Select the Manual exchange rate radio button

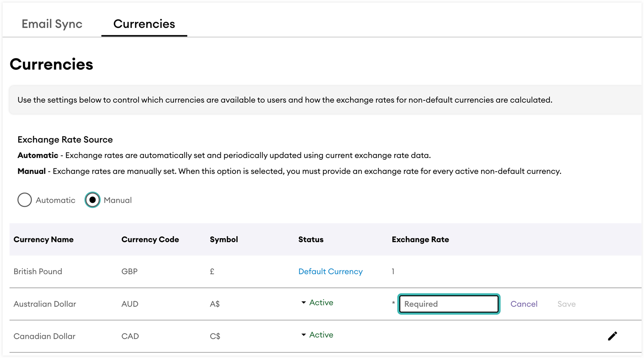pyautogui.click(x=92, y=200)
